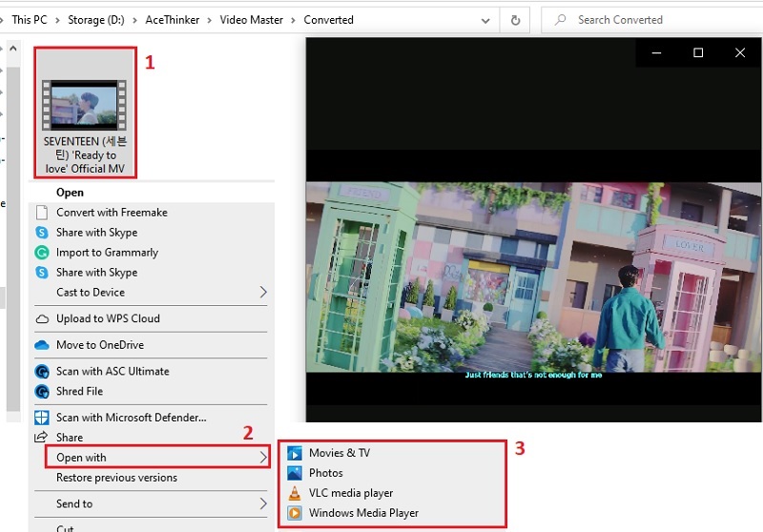Select Upload to WPS Cloud
763x532 pixels.
tap(152, 319)
